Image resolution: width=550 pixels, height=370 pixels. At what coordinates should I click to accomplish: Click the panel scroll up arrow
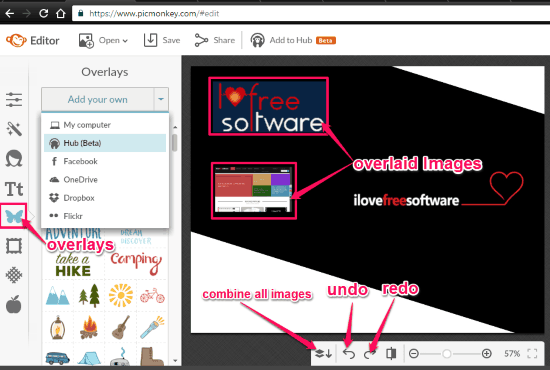[175, 127]
